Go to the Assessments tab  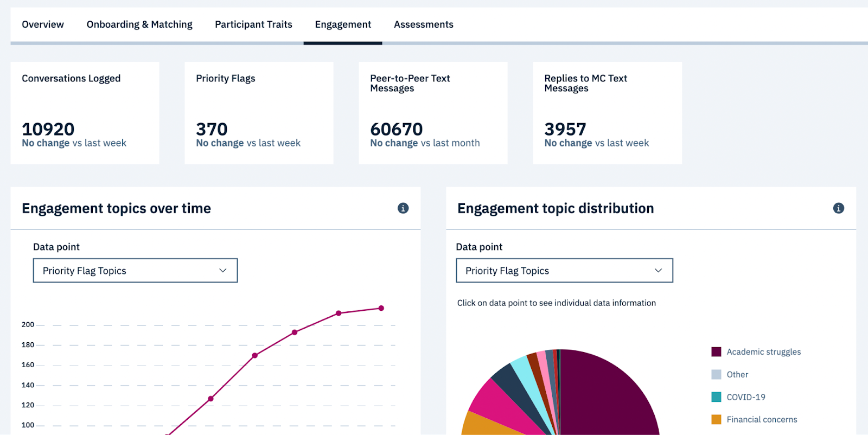pos(424,24)
